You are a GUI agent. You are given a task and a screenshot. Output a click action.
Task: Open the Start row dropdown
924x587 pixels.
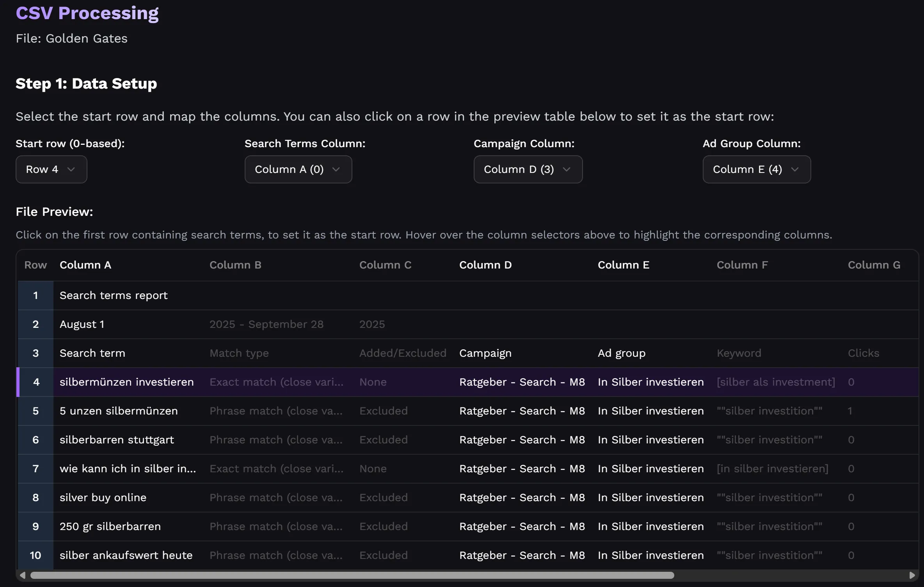pos(51,169)
